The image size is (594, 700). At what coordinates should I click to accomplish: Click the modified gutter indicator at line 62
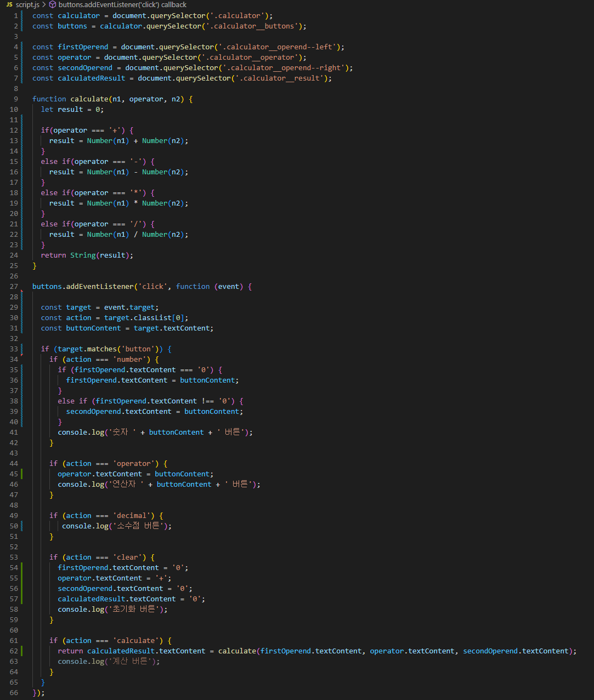point(21,651)
